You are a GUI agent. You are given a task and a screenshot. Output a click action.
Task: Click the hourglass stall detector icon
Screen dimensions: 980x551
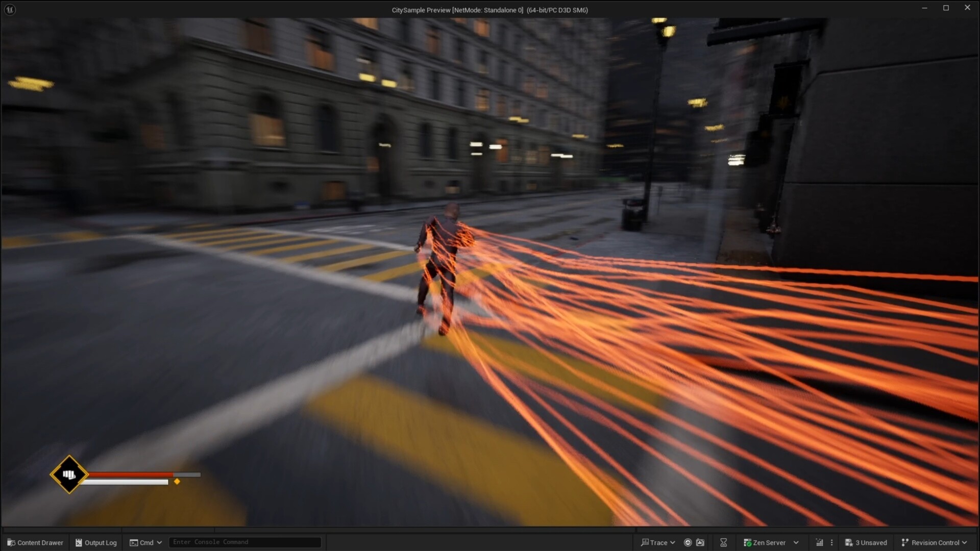(x=724, y=542)
